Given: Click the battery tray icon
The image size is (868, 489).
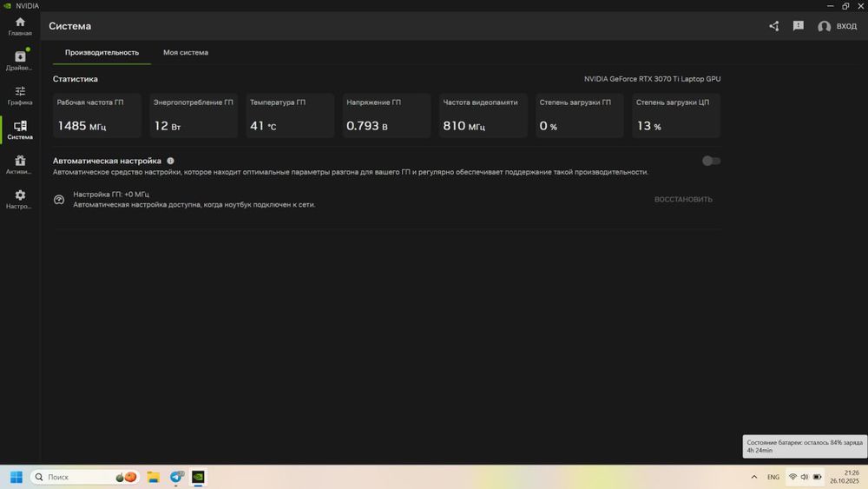Looking at the screenshot, I should [817, 477].
